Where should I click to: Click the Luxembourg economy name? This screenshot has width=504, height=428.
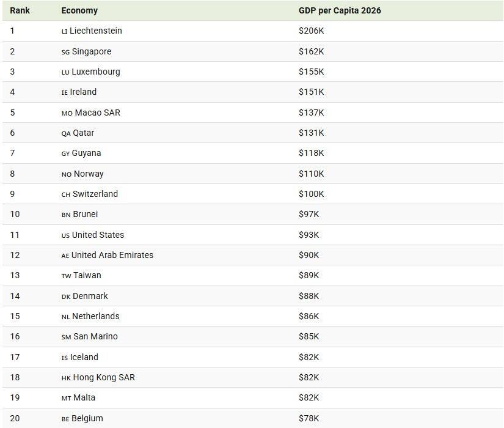96,72
